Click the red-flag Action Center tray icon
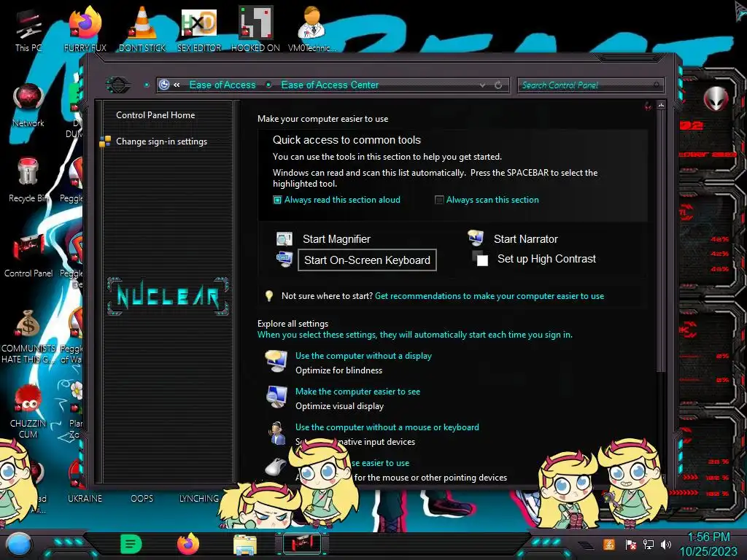Viewport: 747px width, 560px height. [630, 544]
